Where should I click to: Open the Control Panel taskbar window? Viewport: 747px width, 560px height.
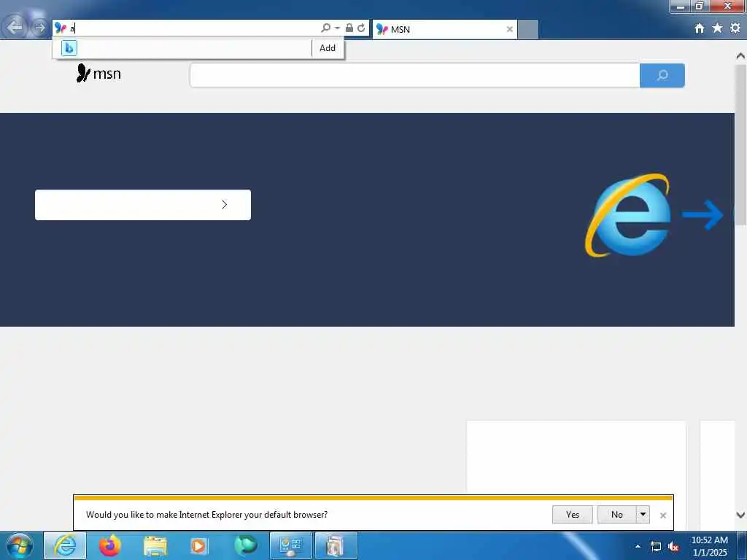pyautogui.click(x=291, y=545)
